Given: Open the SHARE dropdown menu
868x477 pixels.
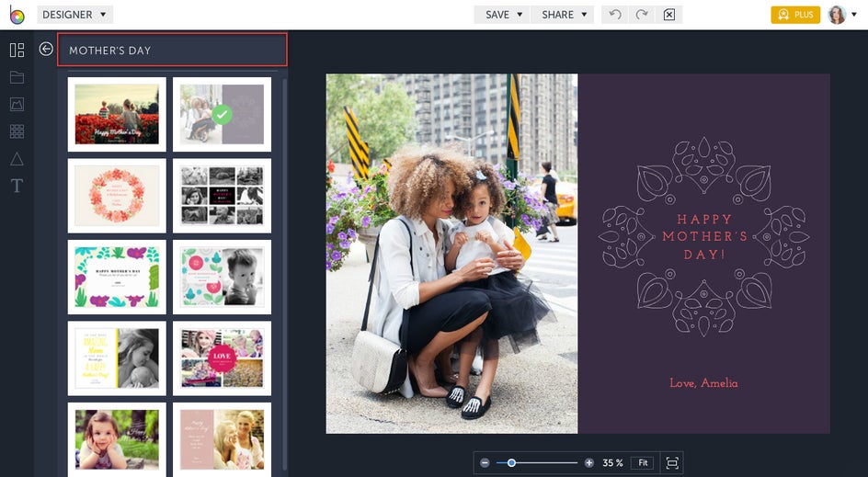Looking at the screenshot, I should 563,15.
